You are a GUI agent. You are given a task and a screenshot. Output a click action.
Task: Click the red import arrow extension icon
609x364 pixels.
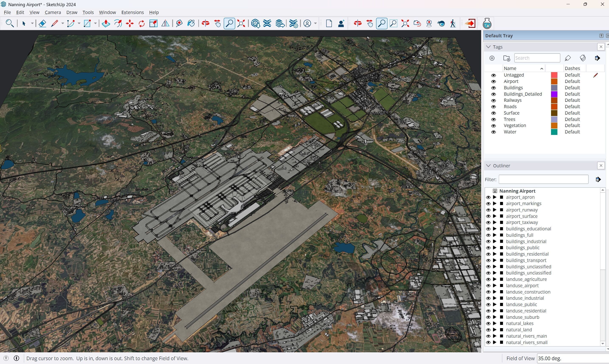click(x=470, y=23)
